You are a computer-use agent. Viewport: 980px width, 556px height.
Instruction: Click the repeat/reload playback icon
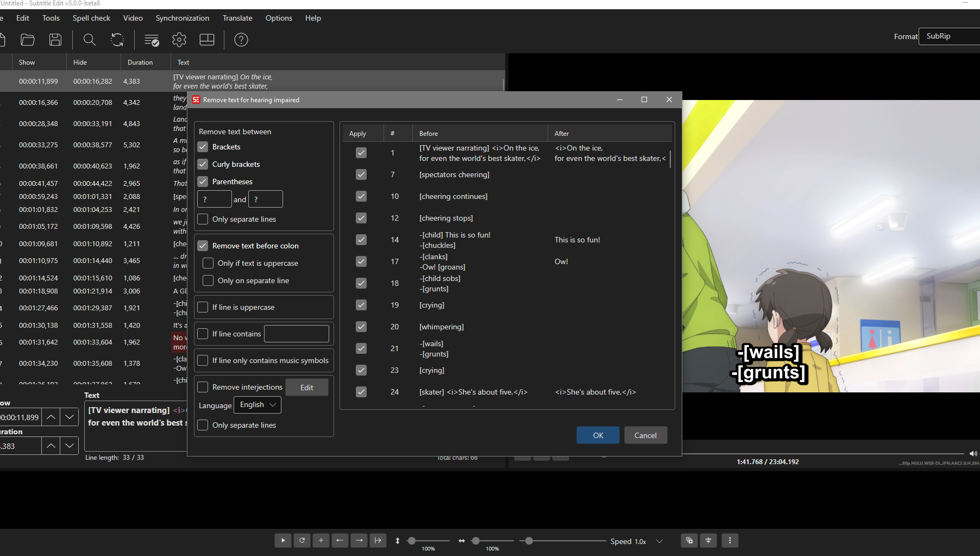click(302, 540)
